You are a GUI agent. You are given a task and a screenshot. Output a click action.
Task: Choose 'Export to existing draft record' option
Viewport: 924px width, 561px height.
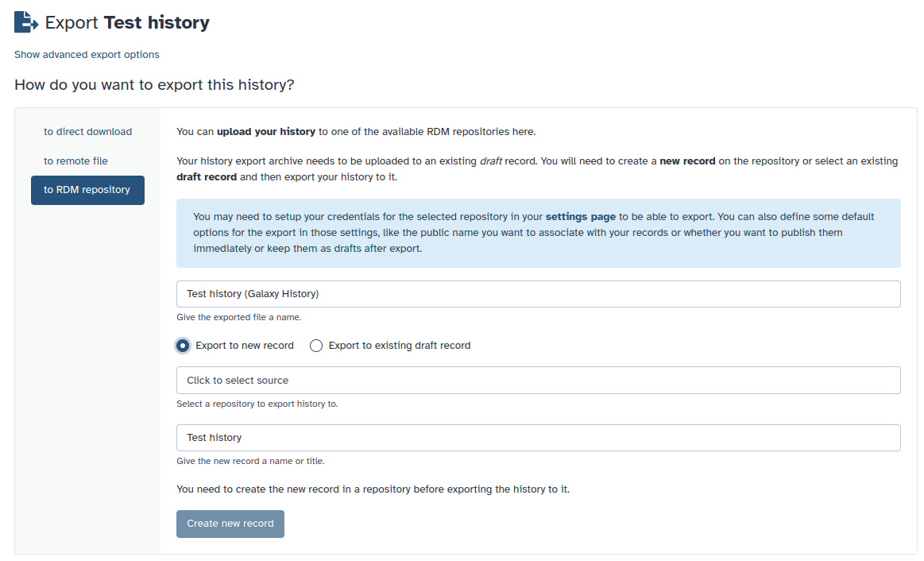tap(316, 345)
